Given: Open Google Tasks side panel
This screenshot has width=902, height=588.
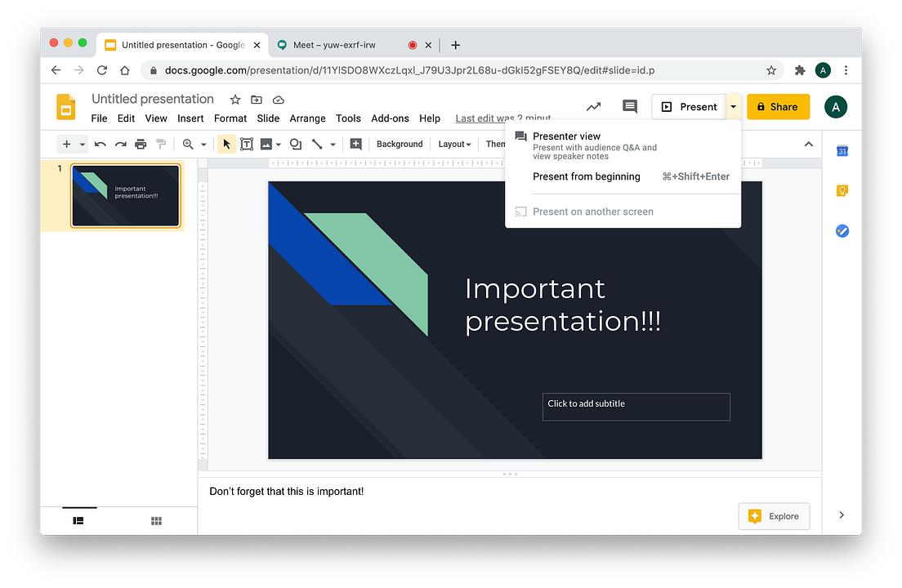Looking at the screenshot, I should (842, 230).
